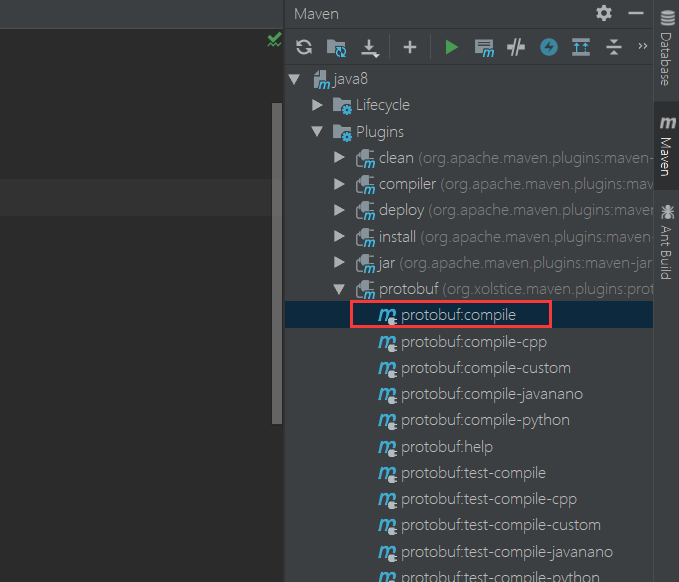The image size is (679, 582).
Task: Generate sources and update folders icon
Action: 336,47
